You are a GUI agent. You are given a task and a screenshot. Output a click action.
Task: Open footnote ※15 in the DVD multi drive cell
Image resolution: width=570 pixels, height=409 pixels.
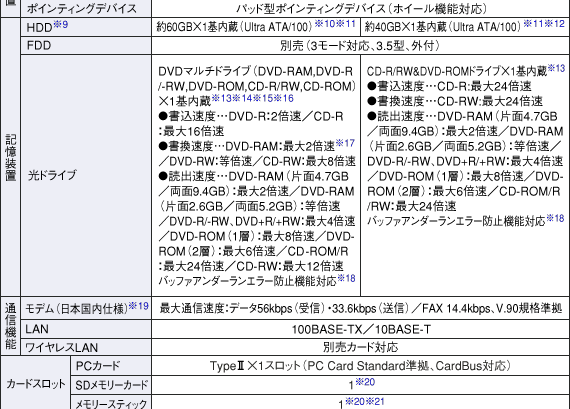tap(263, 98)
